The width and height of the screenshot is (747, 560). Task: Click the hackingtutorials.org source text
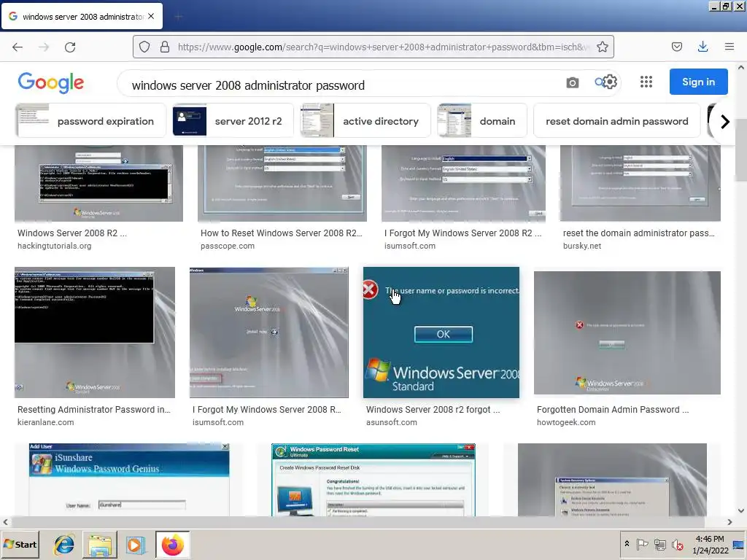[54, 246]
